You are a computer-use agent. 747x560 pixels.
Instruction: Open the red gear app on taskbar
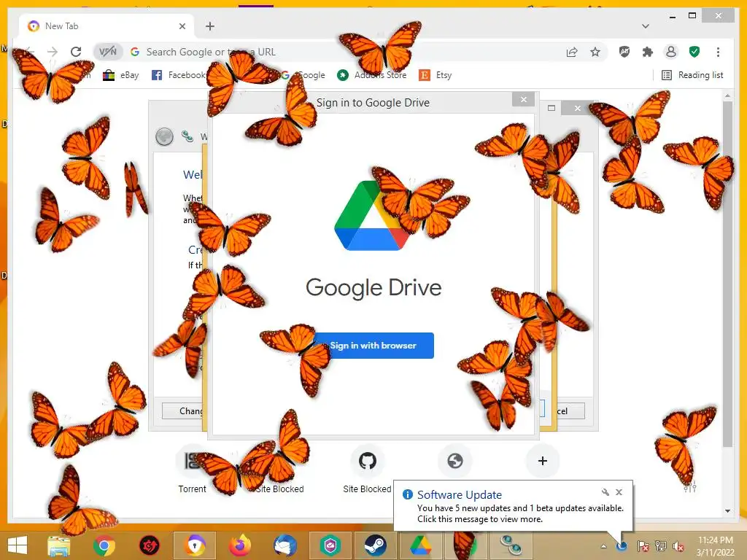click(x=149, y=545)
